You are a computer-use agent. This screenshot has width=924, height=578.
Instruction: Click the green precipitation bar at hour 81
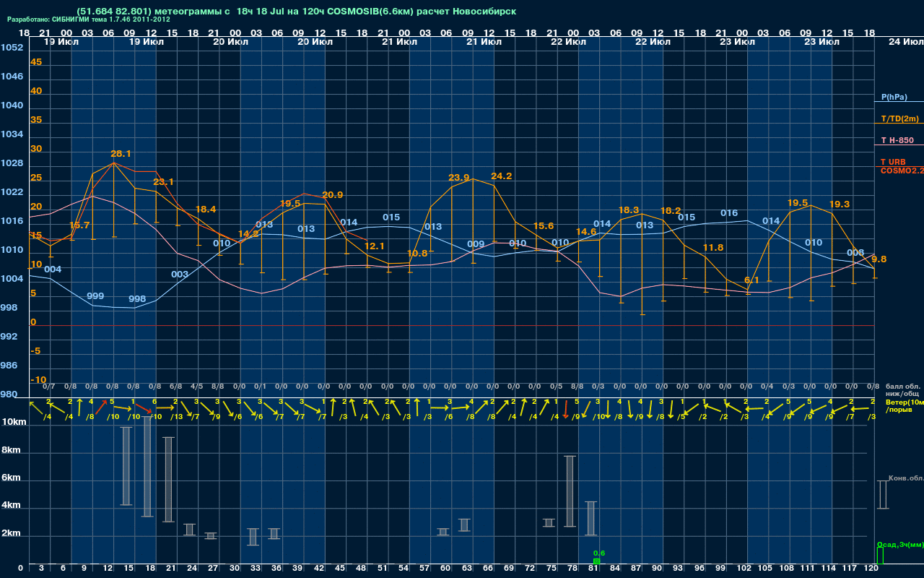596,561
